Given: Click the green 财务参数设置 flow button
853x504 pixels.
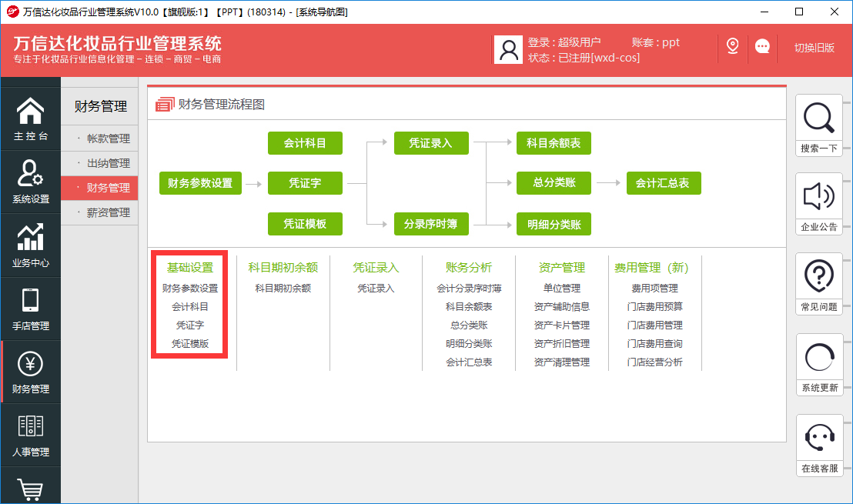Looking at the screenshot, I should pos(200,183).
